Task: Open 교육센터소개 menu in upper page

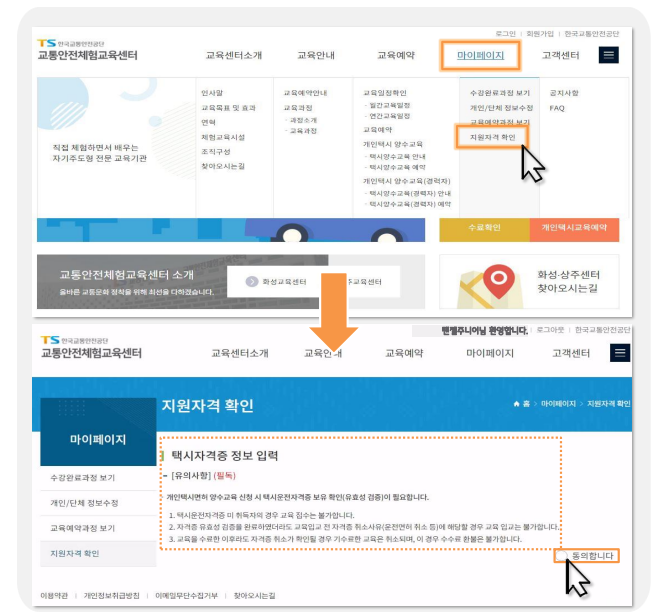Action: click(x=234, y=55)
